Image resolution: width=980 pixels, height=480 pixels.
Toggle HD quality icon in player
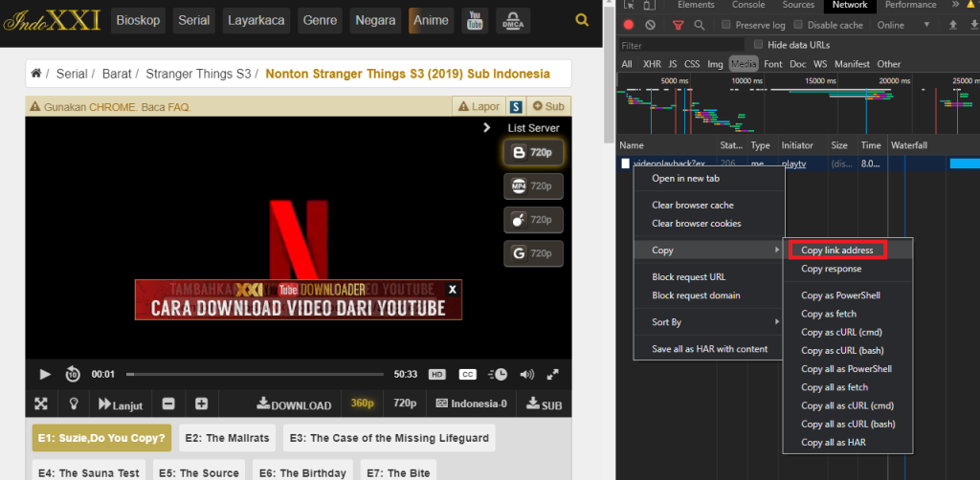click(436, 375)
